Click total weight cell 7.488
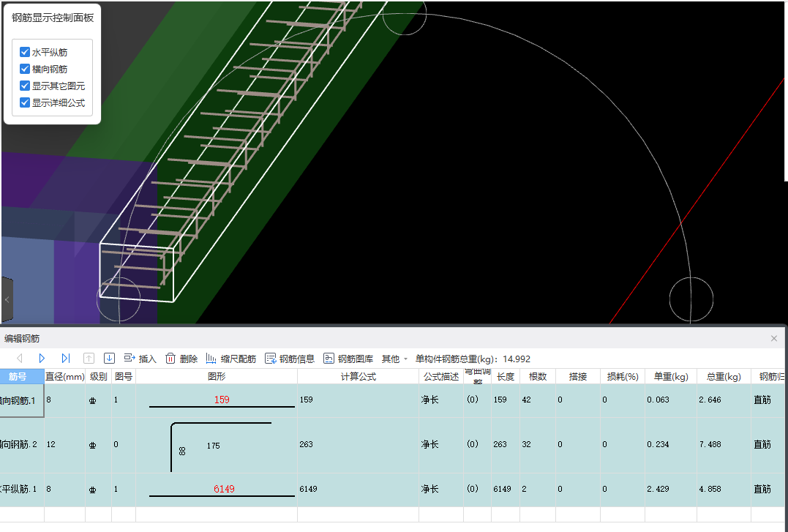 tap(724, 444)
